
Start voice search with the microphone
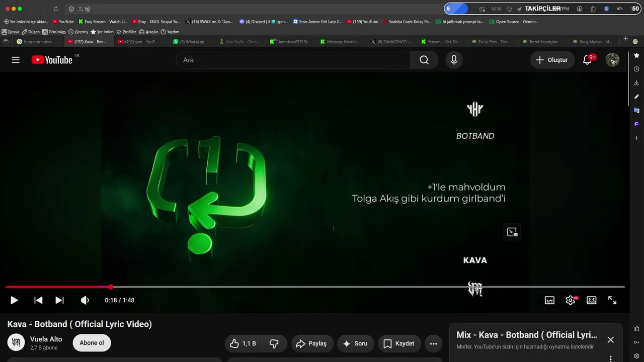tap(454, 60)
